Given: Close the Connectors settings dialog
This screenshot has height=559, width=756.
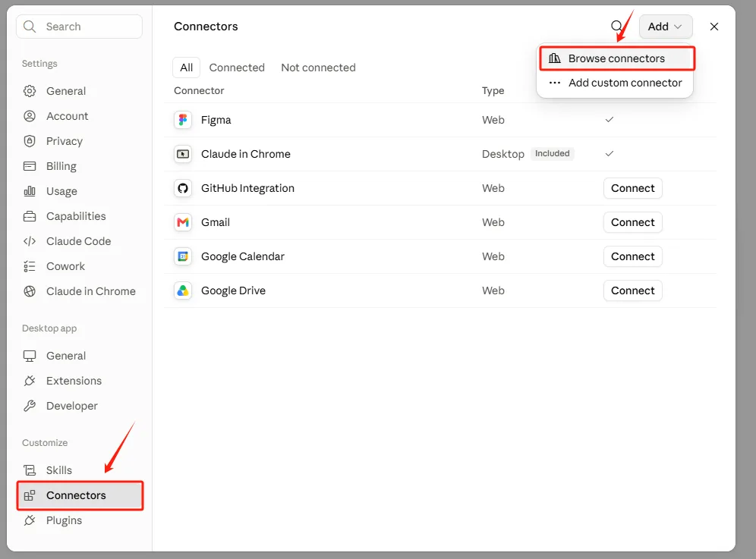Looking at the screenshot, I should coord(714,27).
